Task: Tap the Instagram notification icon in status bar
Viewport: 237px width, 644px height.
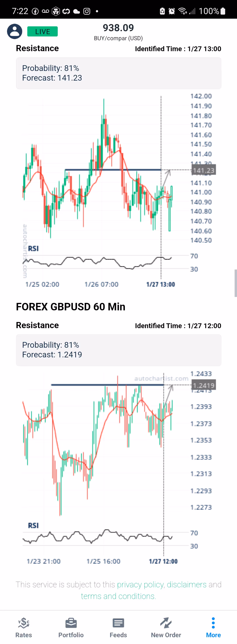Action: pyautogui.click(x=87, y=11)
